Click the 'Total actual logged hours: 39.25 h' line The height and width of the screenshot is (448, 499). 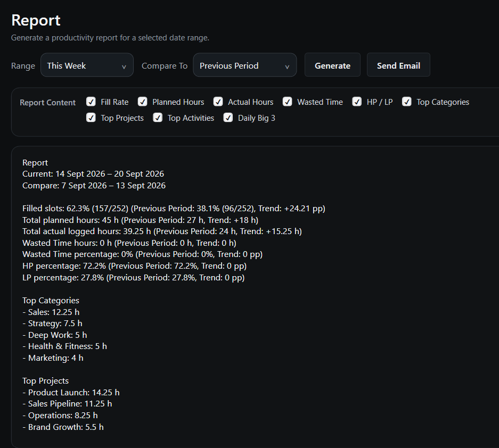click(x=162, y=231)
